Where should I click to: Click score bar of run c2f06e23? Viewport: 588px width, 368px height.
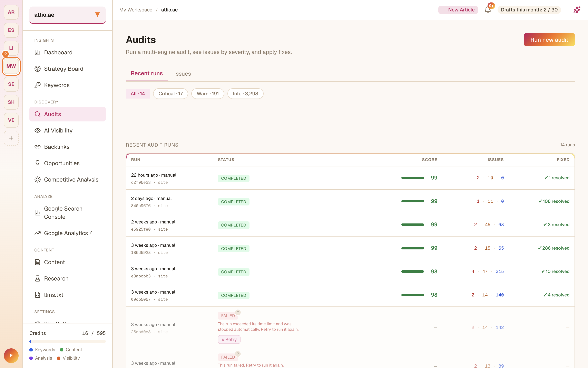(x=413, y=178)
